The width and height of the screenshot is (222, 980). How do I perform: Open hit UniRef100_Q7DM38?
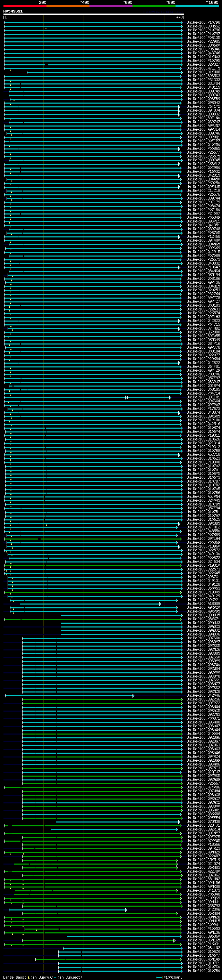click(203, 821)
